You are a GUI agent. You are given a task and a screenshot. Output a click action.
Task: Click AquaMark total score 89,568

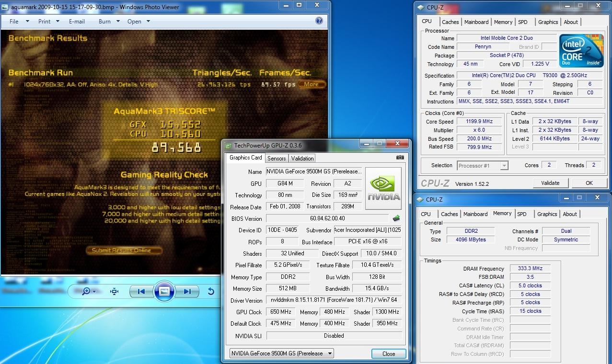[176, 148]
